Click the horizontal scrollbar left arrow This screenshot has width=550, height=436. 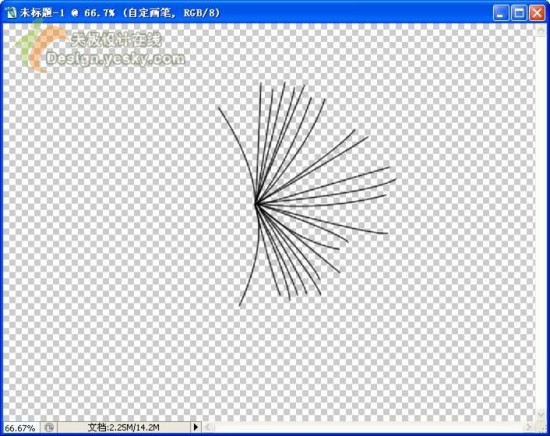208,427
